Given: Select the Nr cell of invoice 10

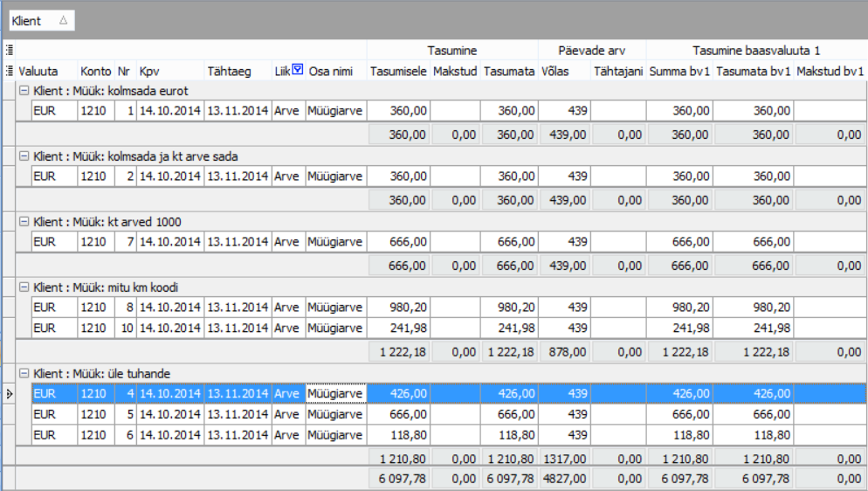Looking at the screenshot, I should [126, 328].
